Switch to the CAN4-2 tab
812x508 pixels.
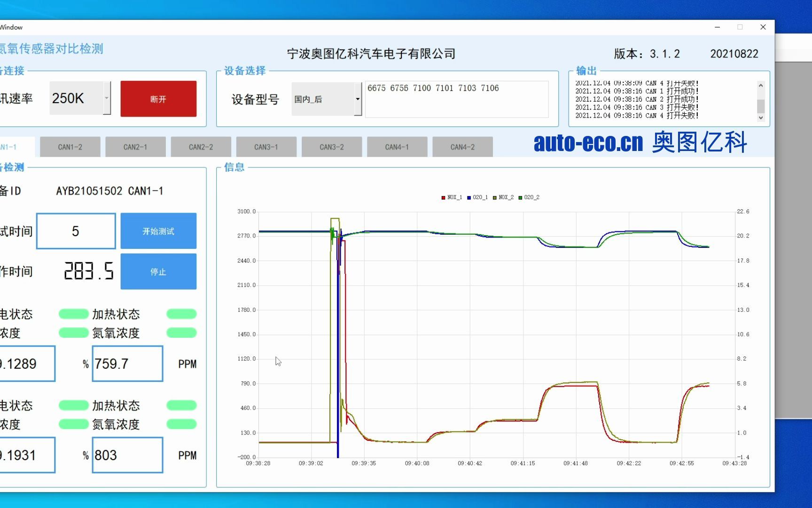click(462, 147)
